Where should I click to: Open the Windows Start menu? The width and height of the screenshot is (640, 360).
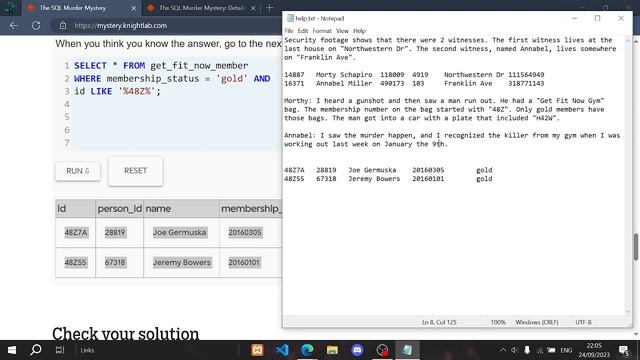coord(12,350)
